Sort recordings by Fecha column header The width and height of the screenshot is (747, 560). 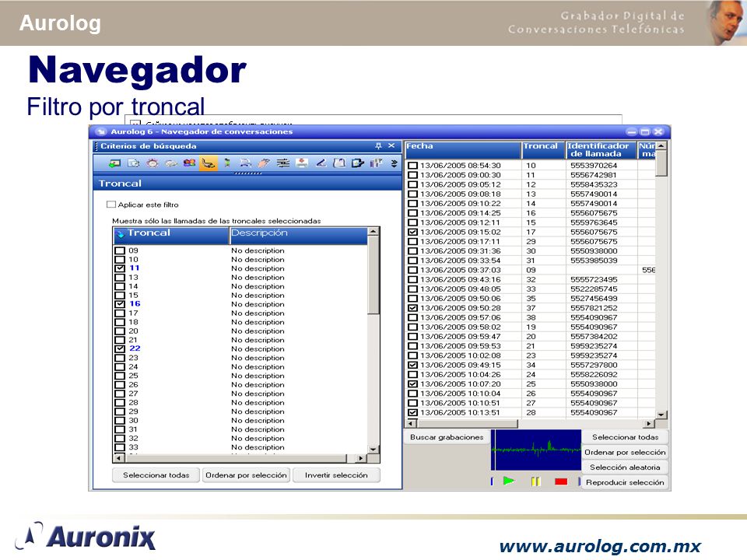(x=462, y=149)
